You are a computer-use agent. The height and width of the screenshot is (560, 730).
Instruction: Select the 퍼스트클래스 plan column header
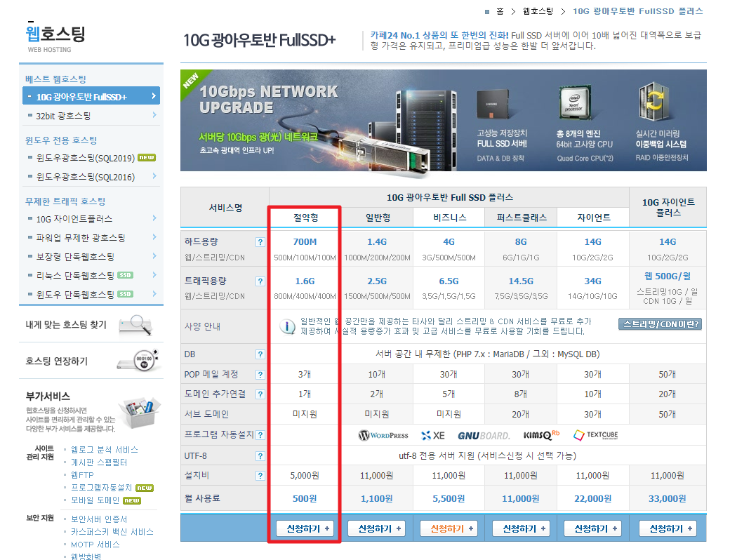[x=522, y=218]
